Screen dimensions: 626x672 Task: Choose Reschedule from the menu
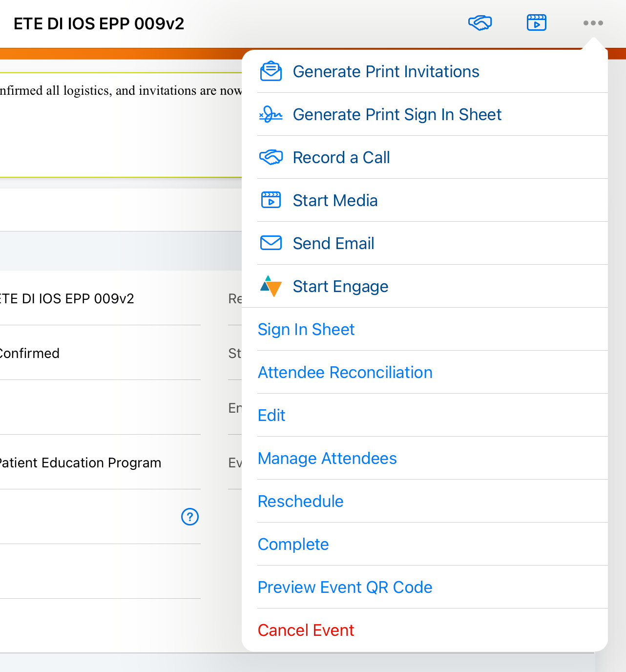(x=300, y=502)
